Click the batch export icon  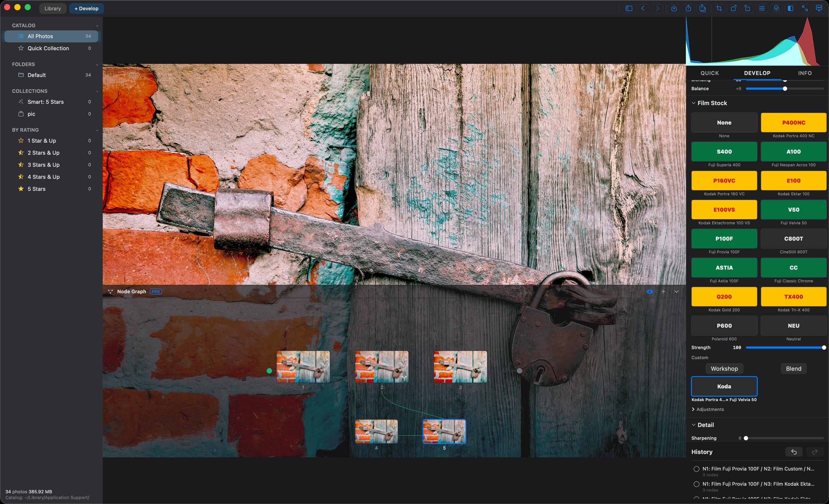702,8
